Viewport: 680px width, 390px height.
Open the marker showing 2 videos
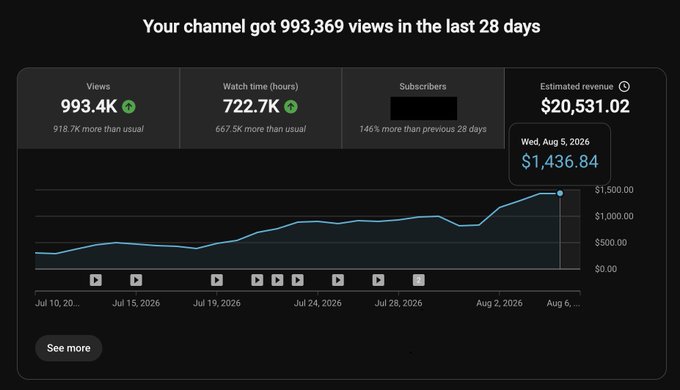click(x=418, y=280)
